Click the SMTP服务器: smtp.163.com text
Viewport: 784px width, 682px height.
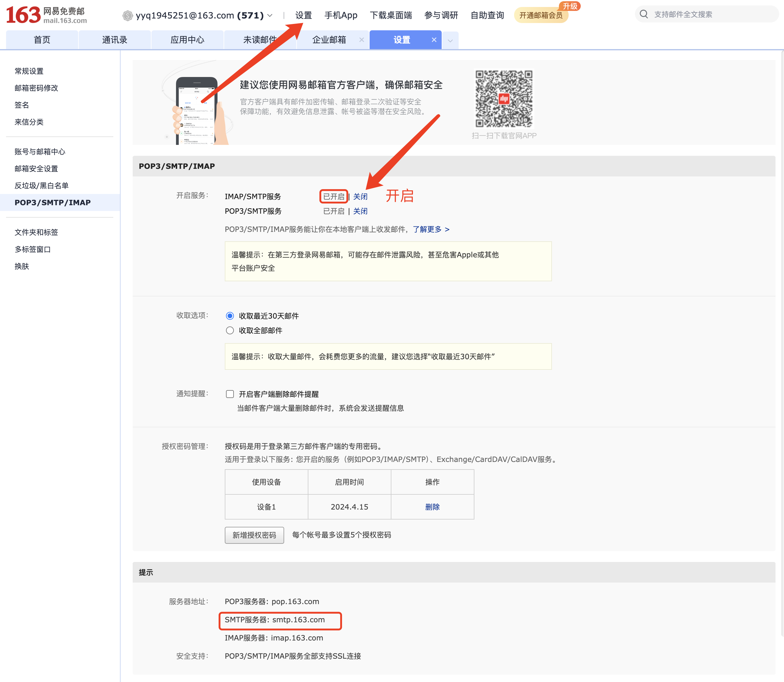(x=275, y=620)
